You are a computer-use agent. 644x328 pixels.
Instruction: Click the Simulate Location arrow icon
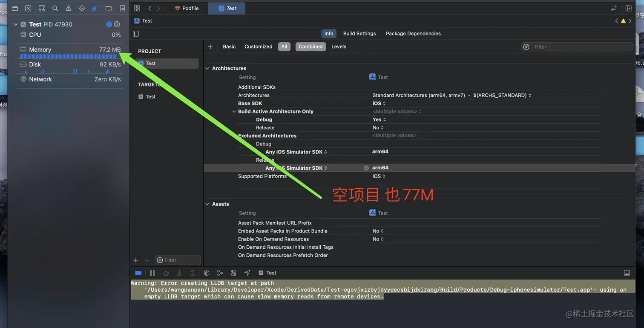247,273
